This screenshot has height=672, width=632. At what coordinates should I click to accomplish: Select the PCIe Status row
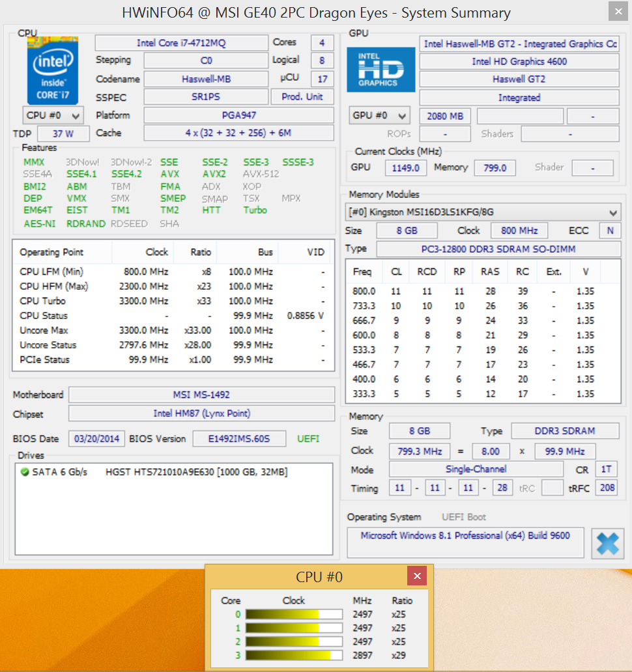click(173, 359)
